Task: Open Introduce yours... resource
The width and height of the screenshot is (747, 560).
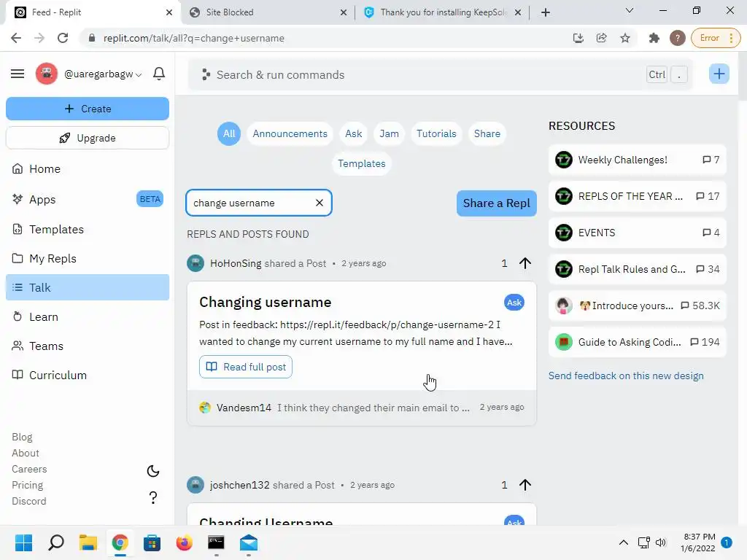Action: (638, 306)
